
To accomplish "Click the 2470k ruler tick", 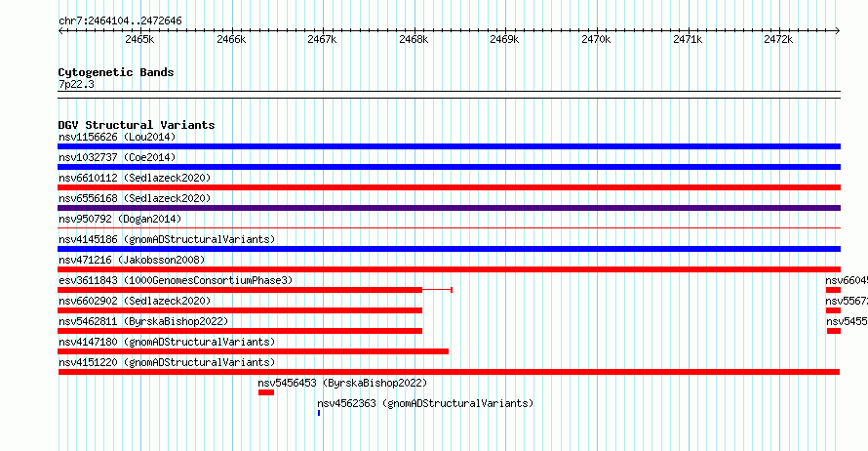I will tap(596, 39).
